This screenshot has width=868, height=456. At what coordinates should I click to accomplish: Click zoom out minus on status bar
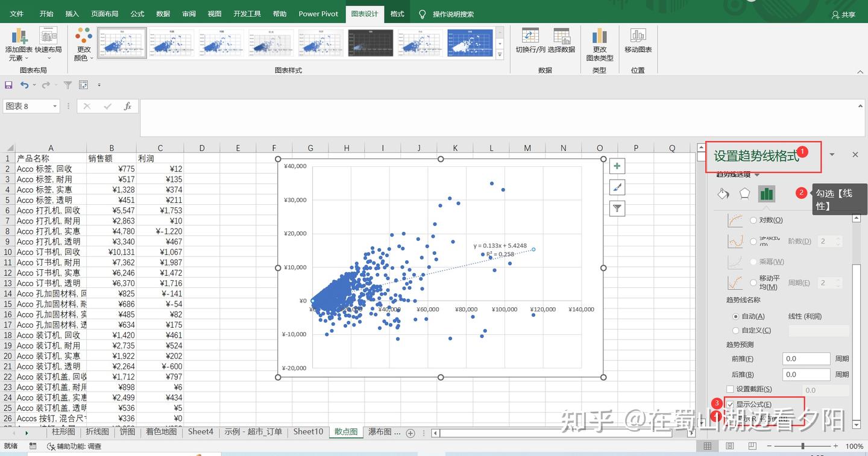point(769,446)
